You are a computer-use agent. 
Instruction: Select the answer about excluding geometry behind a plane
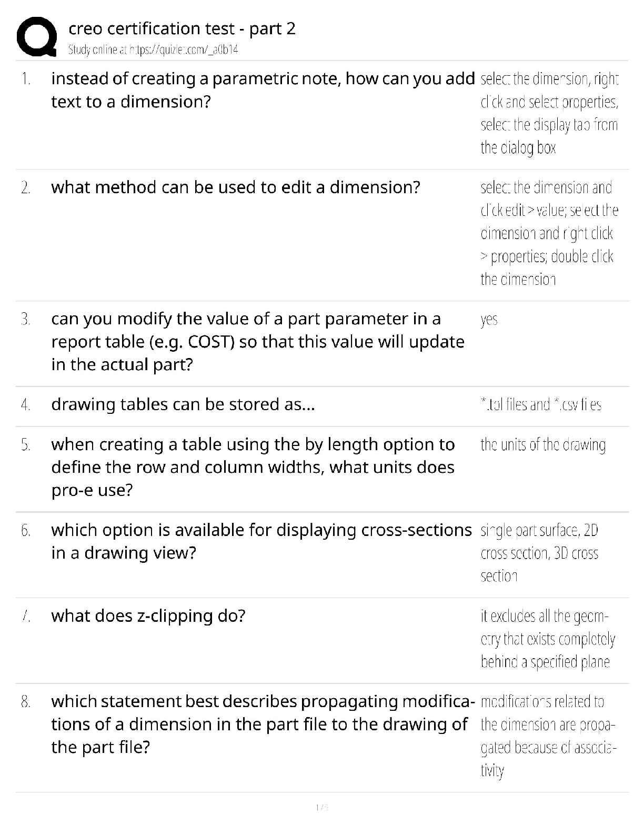point(548,639)
